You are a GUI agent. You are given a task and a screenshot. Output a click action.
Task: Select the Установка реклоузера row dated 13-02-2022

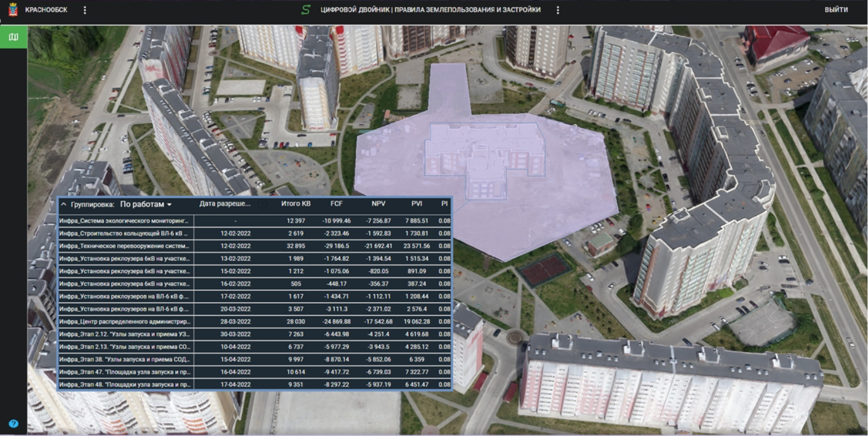click(x=255, y=258)
